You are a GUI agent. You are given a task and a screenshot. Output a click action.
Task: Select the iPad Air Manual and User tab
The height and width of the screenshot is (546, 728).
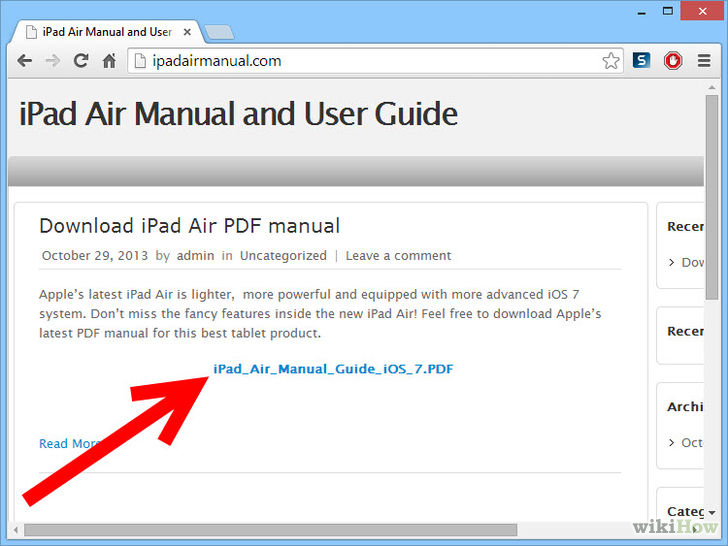coord(107,32)
